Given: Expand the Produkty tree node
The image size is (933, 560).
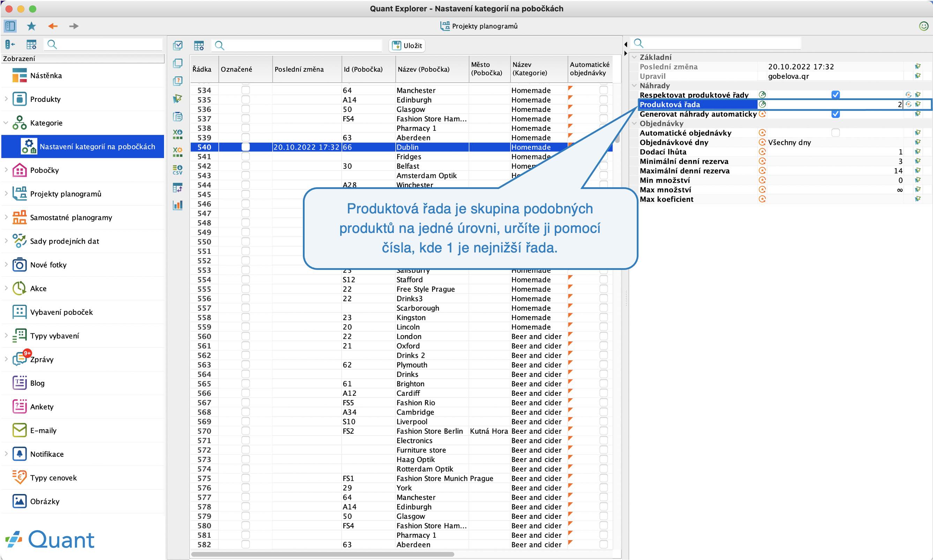Looking at the screenshot, I should (6, 99).
